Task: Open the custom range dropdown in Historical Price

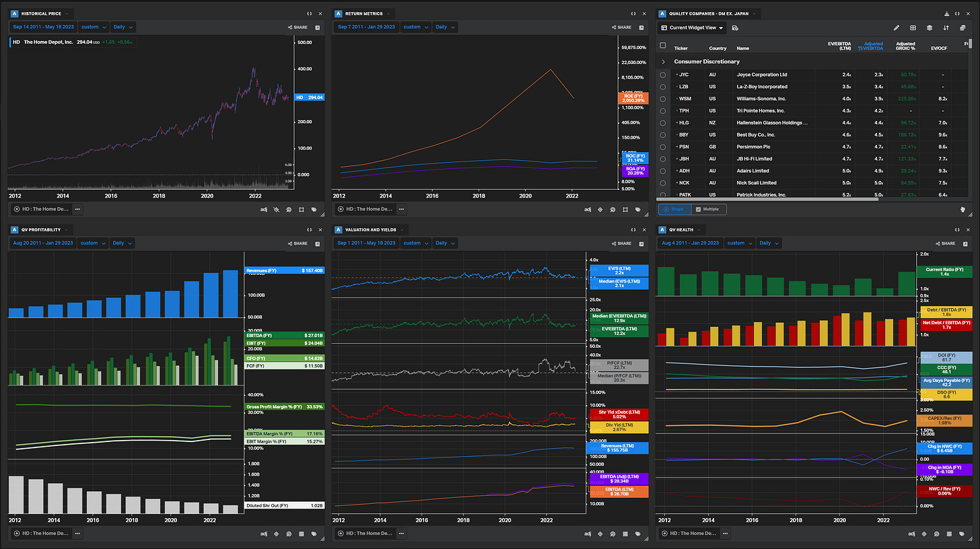Action: click(x=94, y=27)
